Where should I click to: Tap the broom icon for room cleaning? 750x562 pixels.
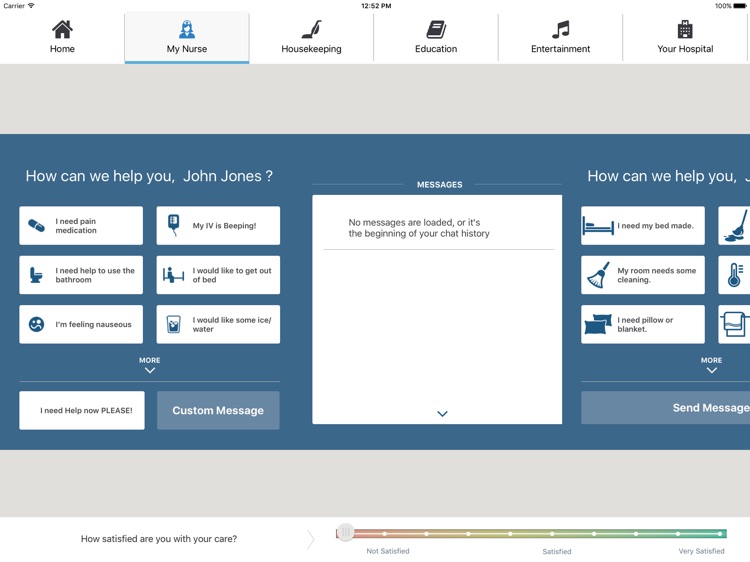coord(598,275)
